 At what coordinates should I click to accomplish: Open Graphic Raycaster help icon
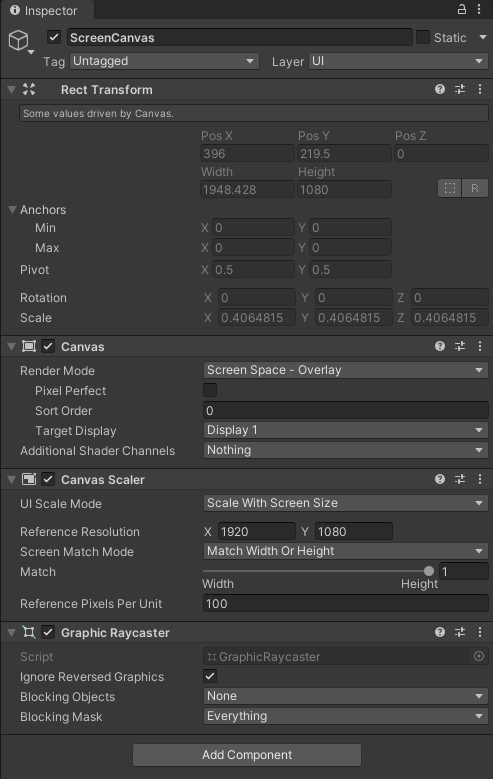click(440, 632)
